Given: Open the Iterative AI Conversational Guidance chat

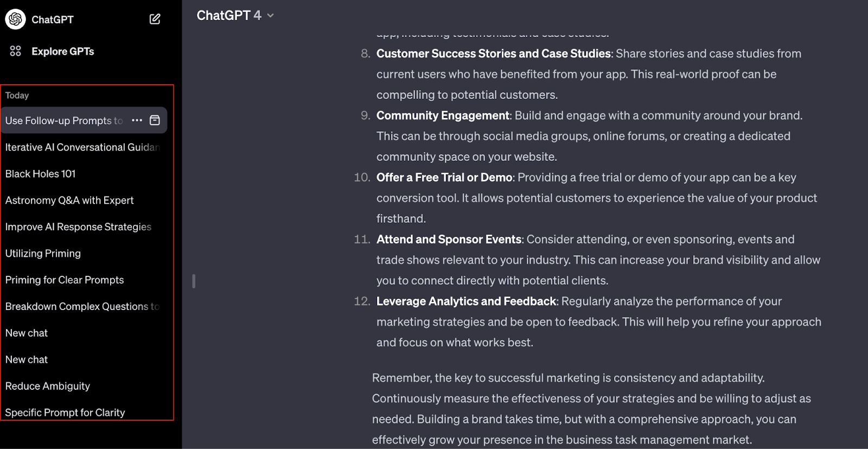Looking at the screenshot, I should coord(84,147).
